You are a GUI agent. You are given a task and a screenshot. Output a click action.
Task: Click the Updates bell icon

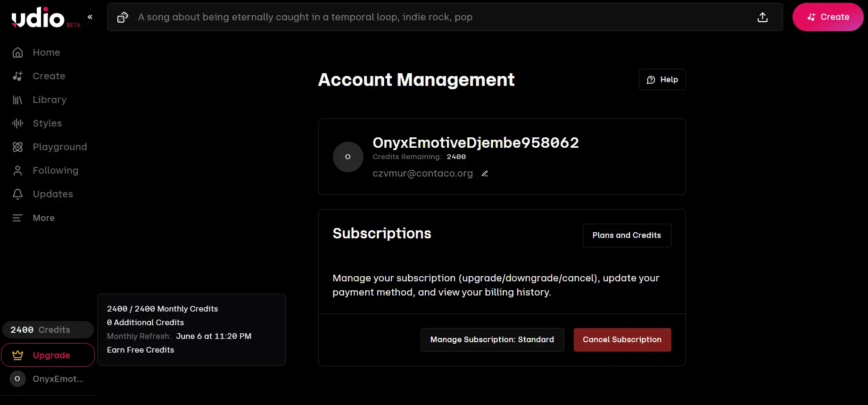tap(17, 194)
